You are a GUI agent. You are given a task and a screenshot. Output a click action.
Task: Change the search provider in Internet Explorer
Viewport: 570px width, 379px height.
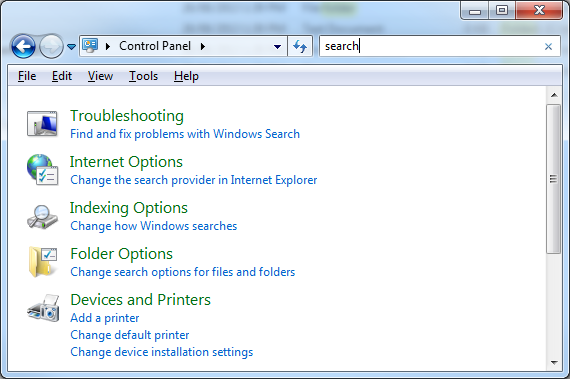click(x=194, y=180)
